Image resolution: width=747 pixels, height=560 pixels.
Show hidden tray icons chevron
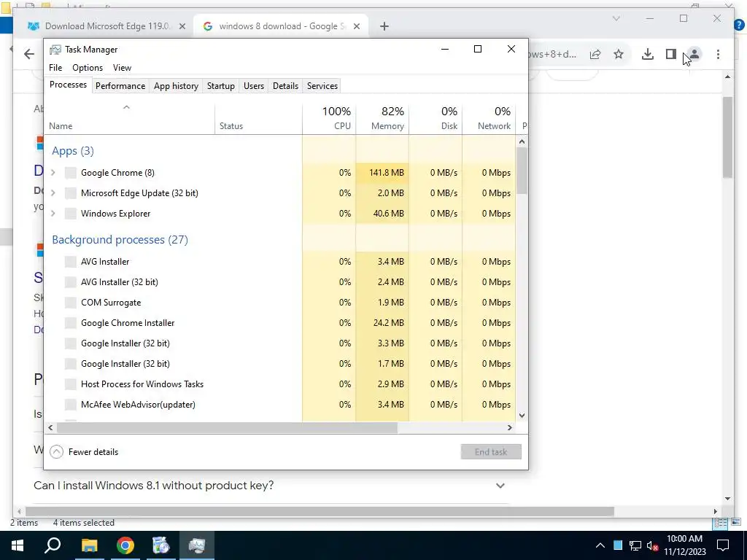coord(600,545)
